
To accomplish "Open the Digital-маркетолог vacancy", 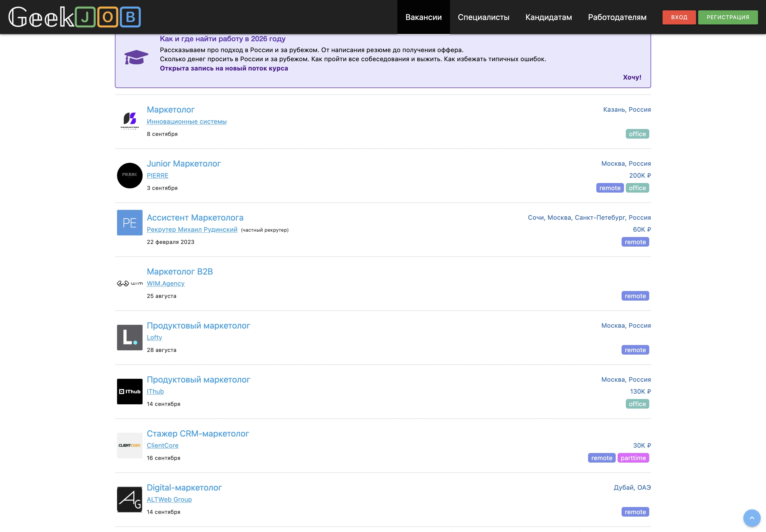I will point(184,487).
